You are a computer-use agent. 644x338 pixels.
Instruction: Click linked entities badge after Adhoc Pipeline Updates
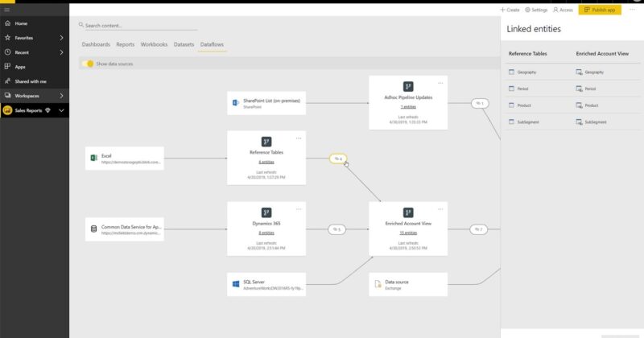(480, 103)
